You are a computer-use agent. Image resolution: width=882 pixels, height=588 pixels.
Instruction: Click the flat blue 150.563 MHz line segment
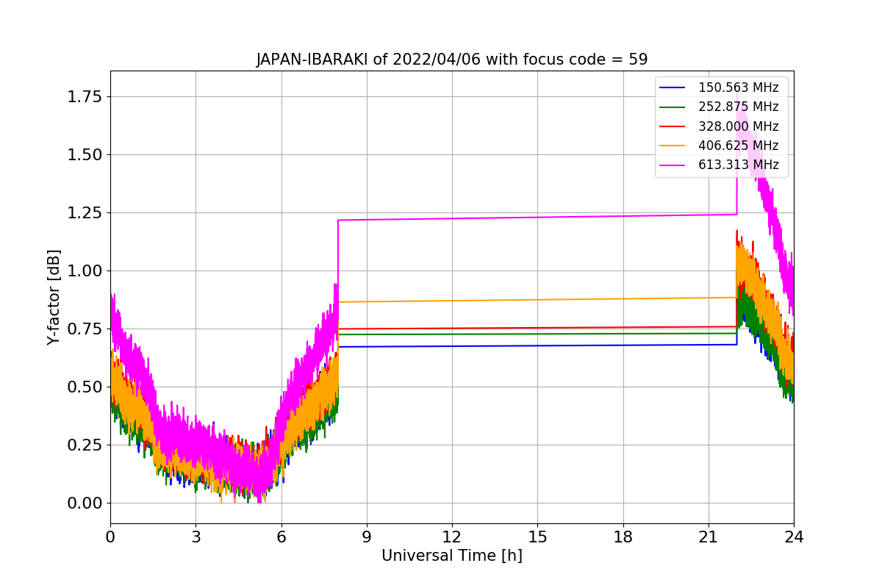(x=537, y=345)
